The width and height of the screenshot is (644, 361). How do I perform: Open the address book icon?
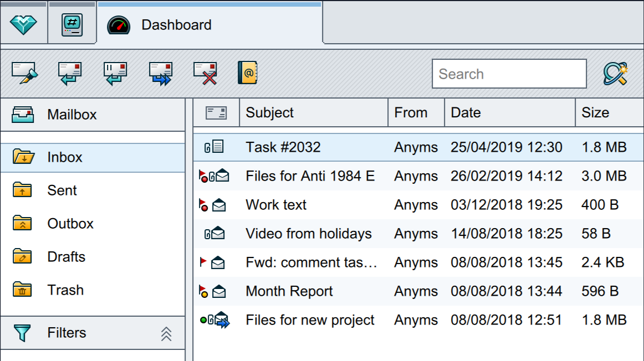click(247, 73)
